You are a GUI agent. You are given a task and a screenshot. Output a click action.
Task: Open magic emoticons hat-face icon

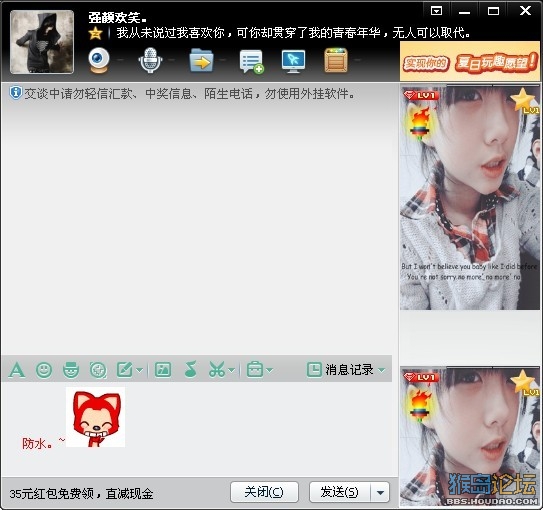pyautogui.click(x=71, y=370)
